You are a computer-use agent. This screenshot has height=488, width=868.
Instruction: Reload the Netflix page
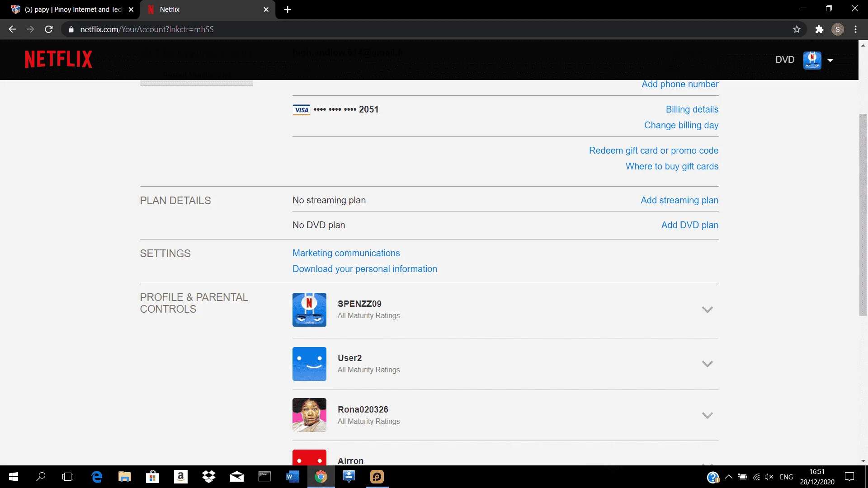tap(49, 29)
